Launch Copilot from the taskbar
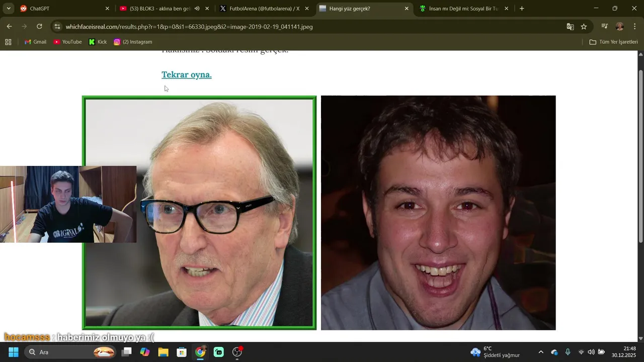Viewport: 644px width, 362px height. (145, 352)
